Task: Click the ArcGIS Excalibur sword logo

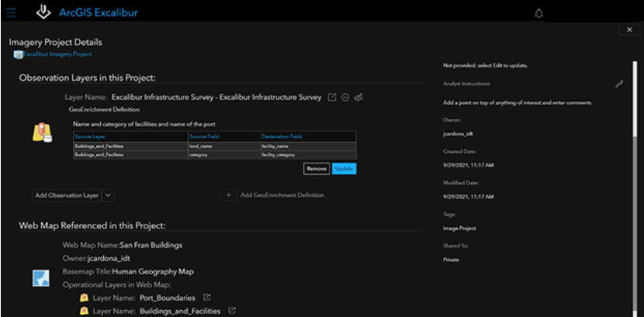Action: [43, 12]
